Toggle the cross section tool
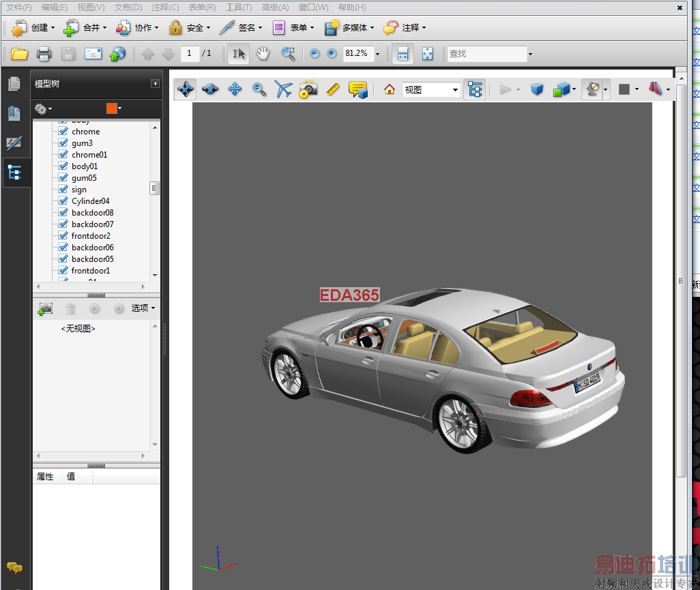700x590 pixels. click(x=655, y=89)
